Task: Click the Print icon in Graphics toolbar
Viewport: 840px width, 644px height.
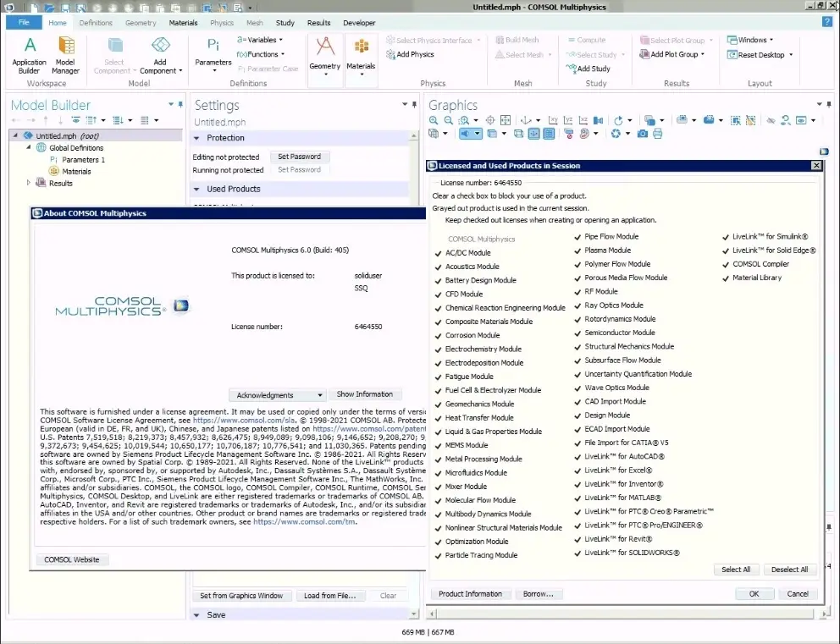Action: (x=657, y=134)
